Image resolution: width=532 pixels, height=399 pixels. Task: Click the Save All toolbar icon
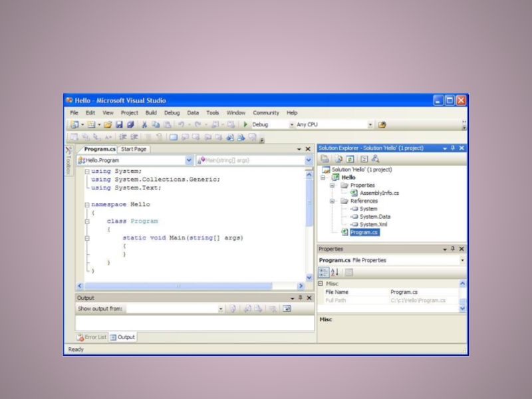click(x=130, y=124)
